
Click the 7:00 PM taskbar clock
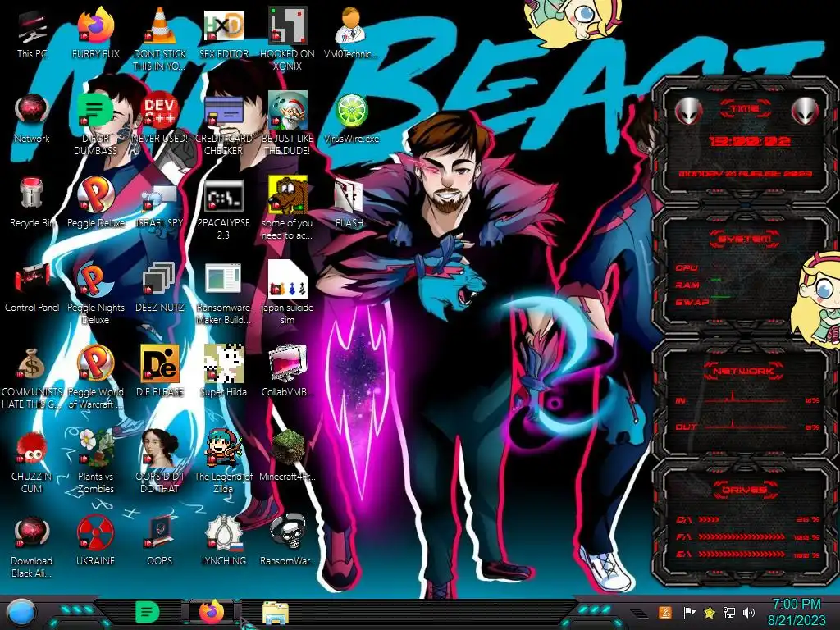click(797, 612)
